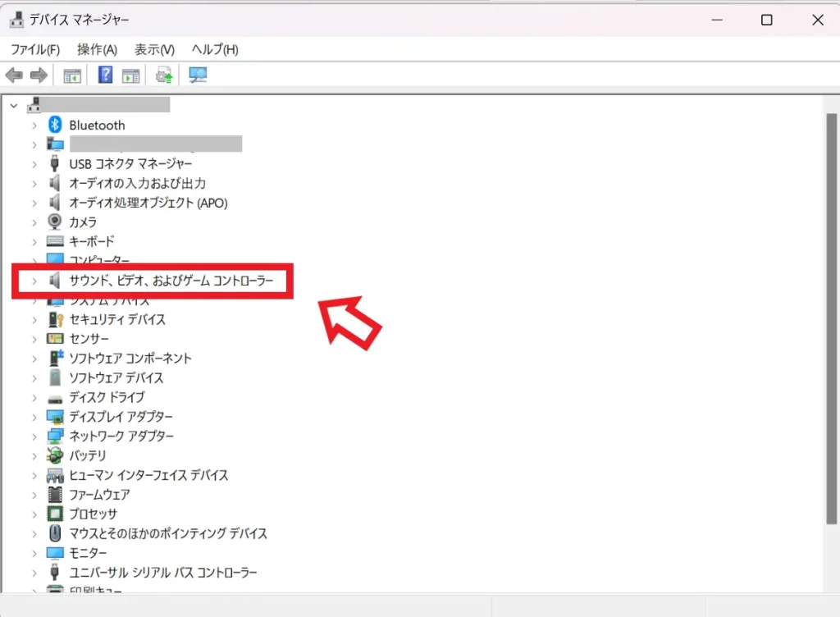The height and width of the screenshot is (617, 840).
Task: Click the key icon for セキュリティ デバイス
Action: (x=56, y=319)
